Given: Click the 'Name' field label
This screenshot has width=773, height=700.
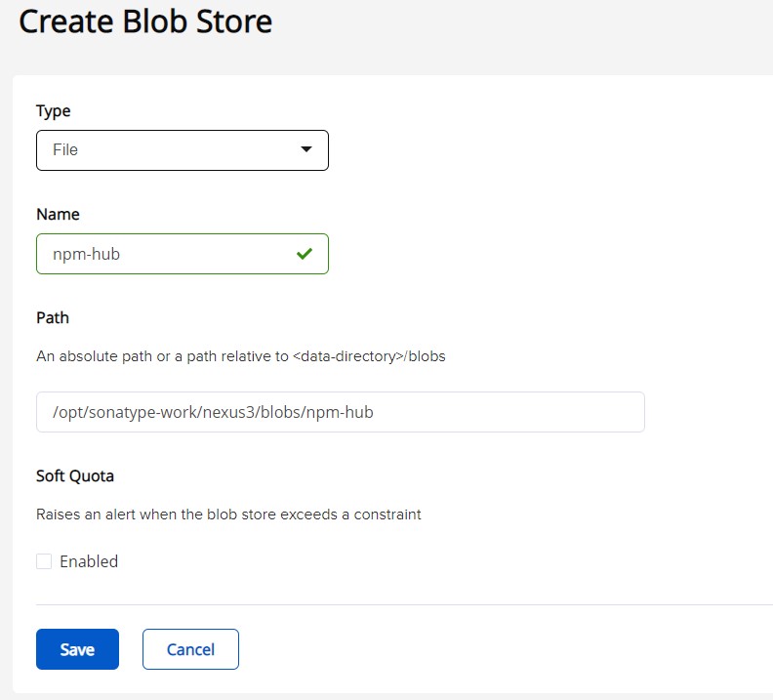Looking at the screenshot, I should point(58,215).
